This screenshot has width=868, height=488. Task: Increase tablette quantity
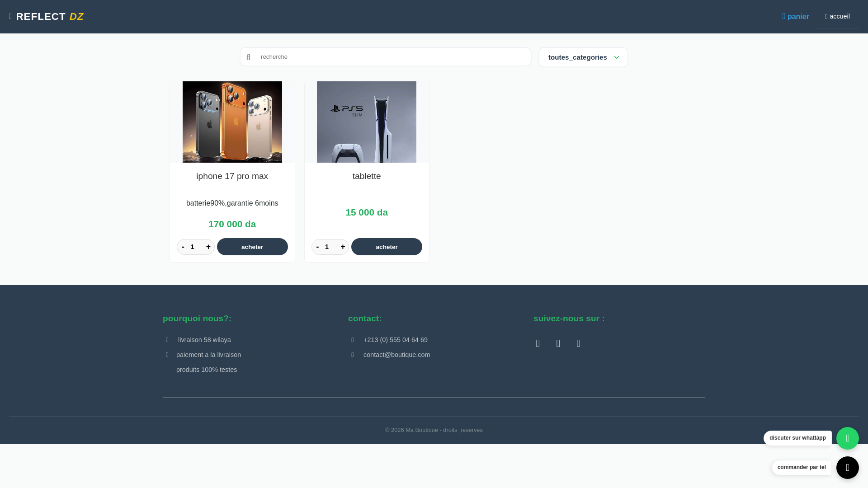coord(343,247)
